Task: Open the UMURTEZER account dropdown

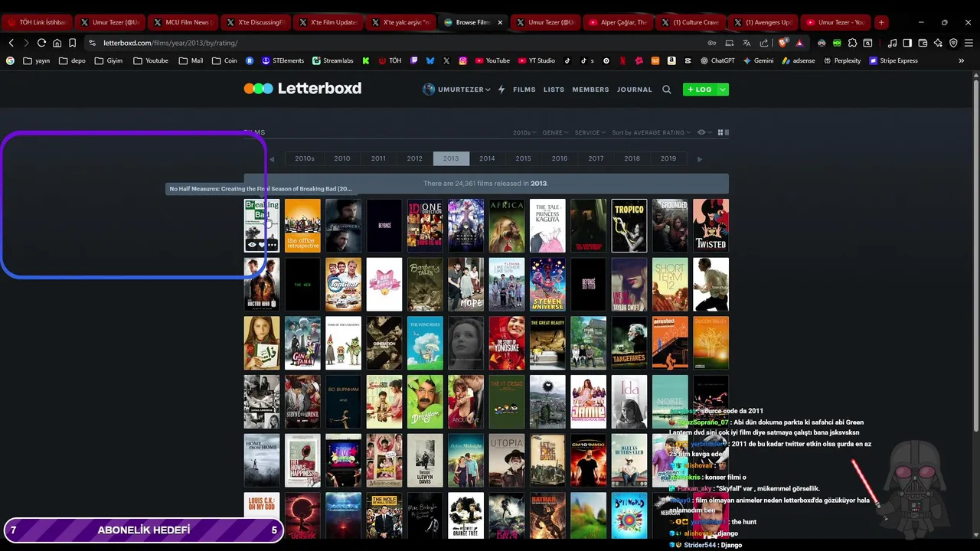Action: (464, 90)
